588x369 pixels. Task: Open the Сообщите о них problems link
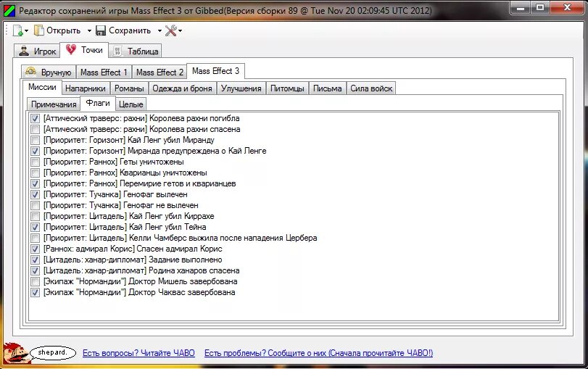[318, 353]
